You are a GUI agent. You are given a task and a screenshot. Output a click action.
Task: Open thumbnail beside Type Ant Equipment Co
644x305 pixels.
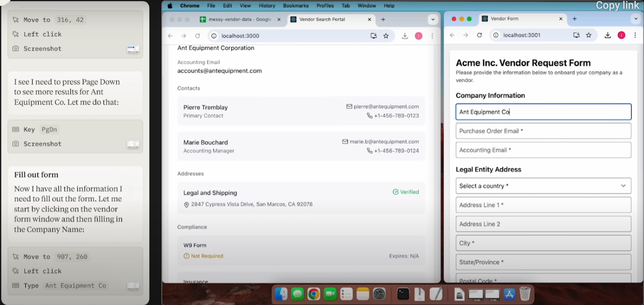(x=133, y=286)
